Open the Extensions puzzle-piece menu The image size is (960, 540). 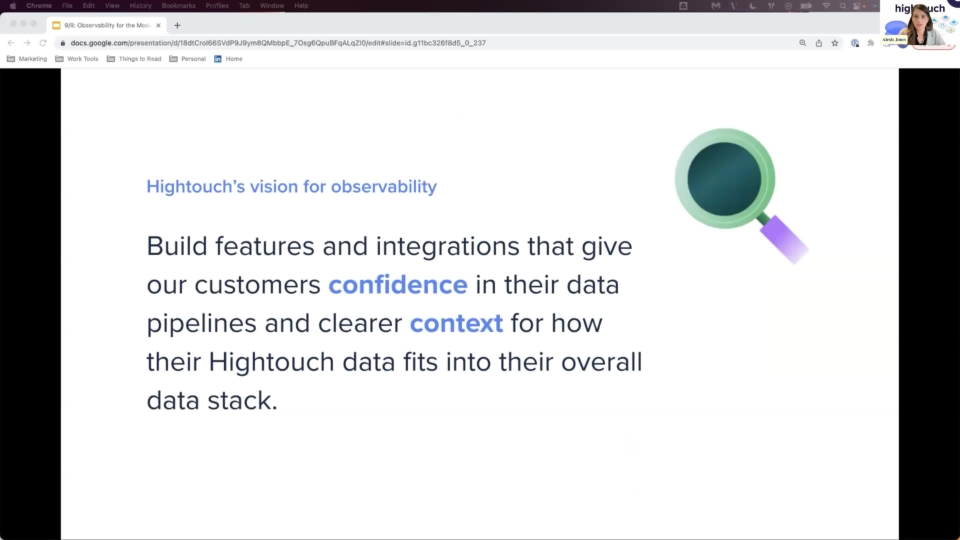(871, 43)
